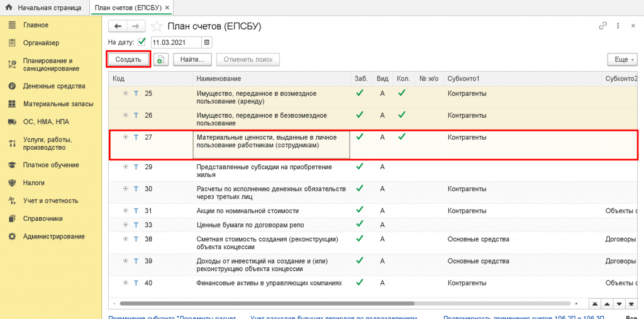Open Материальные запасы section in sidebar

coord(58,104)
